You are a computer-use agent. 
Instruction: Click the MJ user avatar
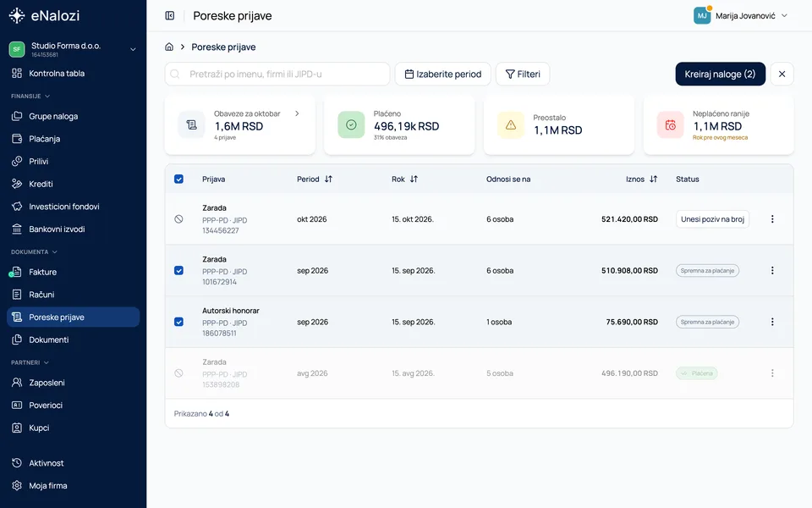pyautogui.click(x=702, y=15)
